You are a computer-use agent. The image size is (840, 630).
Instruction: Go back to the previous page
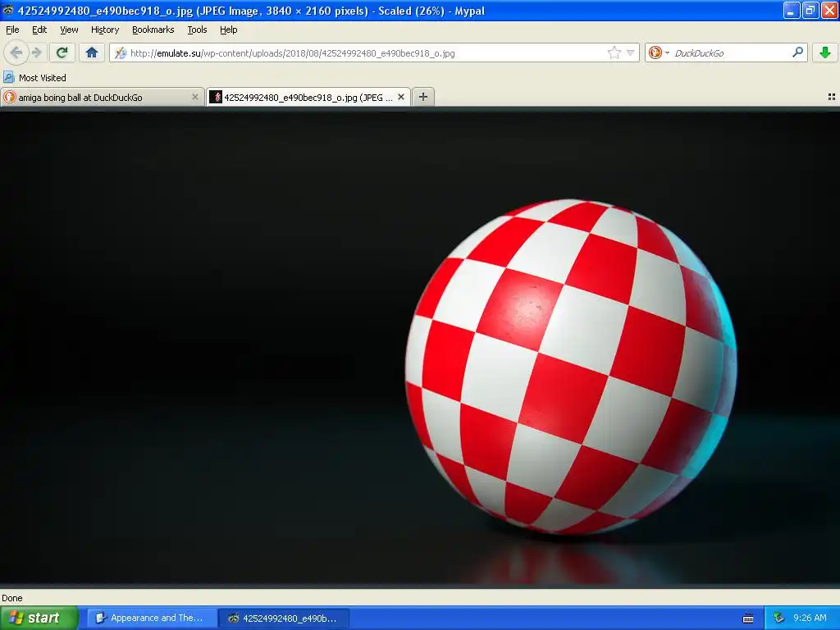pos(16,52)
